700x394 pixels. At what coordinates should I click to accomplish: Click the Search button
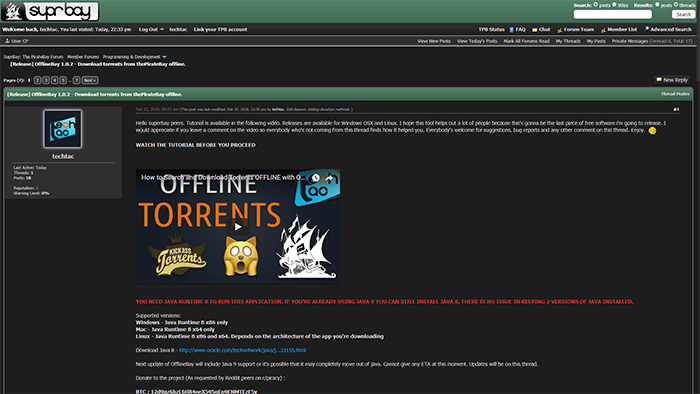tap(683, 14)
